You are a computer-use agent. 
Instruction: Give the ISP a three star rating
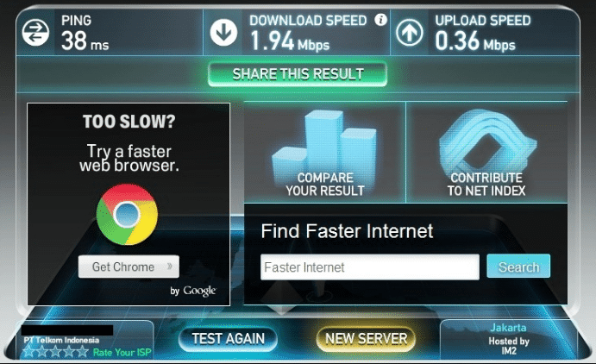click(x=56, y=352)
